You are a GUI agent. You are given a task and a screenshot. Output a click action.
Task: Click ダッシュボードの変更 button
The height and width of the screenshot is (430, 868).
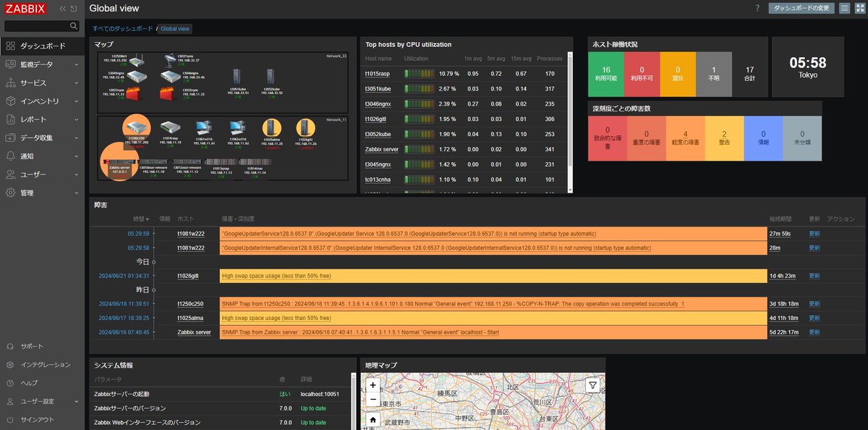[x=801, y=8]
